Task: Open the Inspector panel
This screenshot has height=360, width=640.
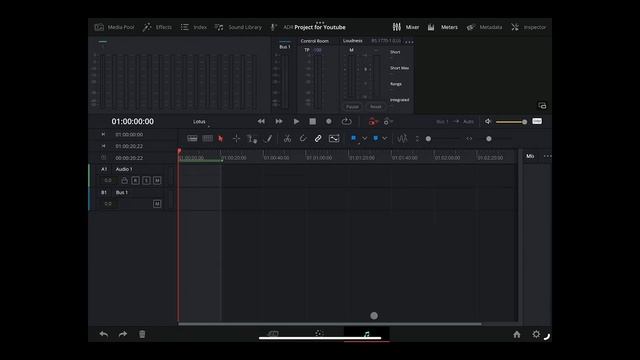Action: pos(528,27)
